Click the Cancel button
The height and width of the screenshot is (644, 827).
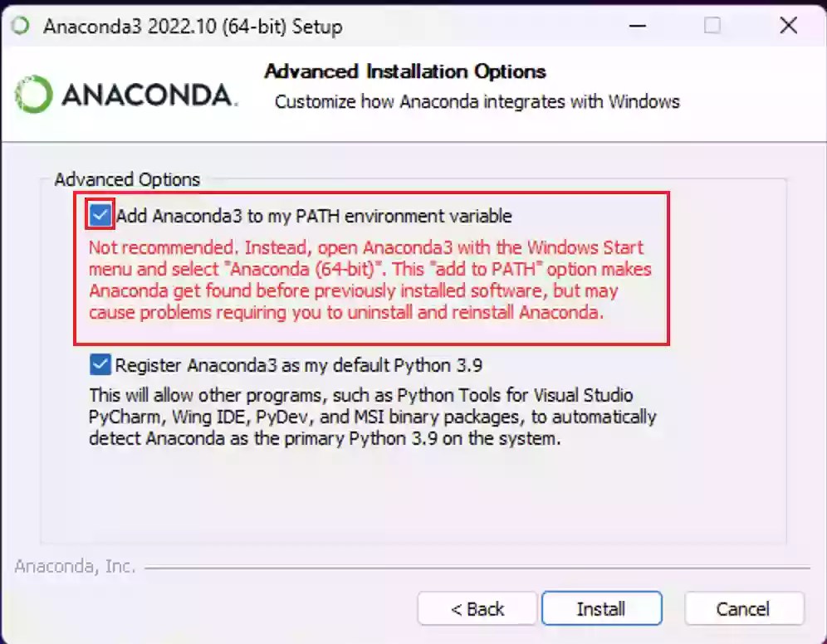[743, 608]
